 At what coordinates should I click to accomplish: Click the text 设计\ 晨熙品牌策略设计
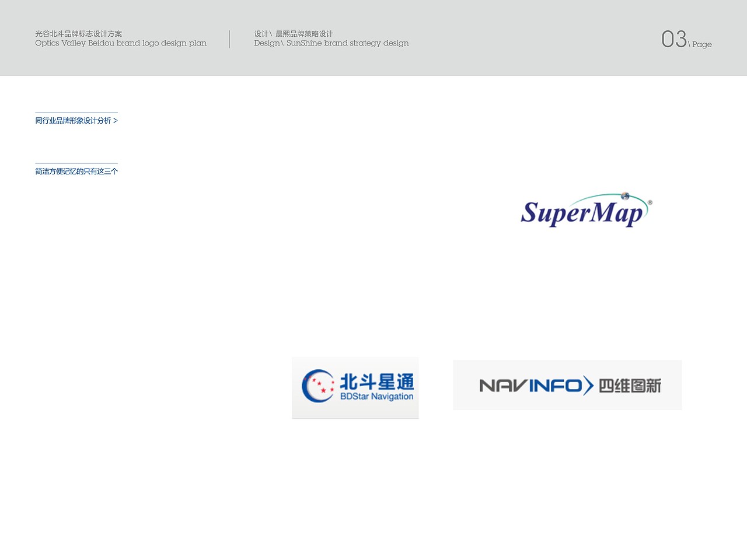click(294, 34)
